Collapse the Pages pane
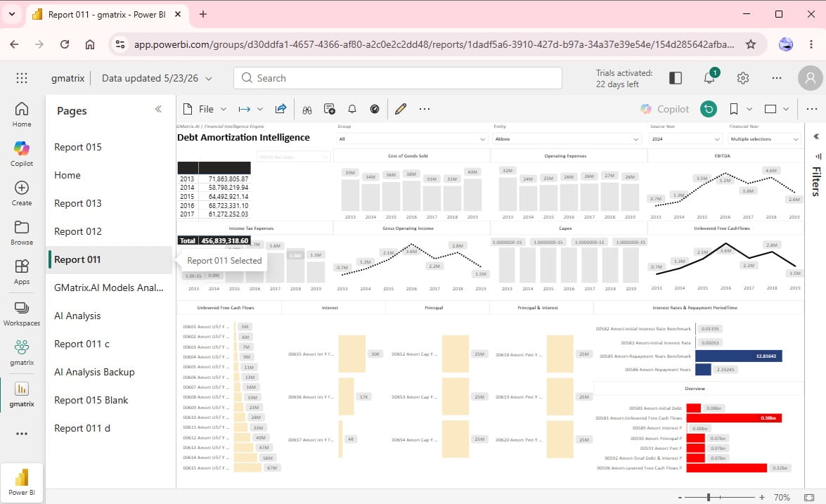Viewport: 826px width, 504px height. pyautogui.click(x=158, y=109)
